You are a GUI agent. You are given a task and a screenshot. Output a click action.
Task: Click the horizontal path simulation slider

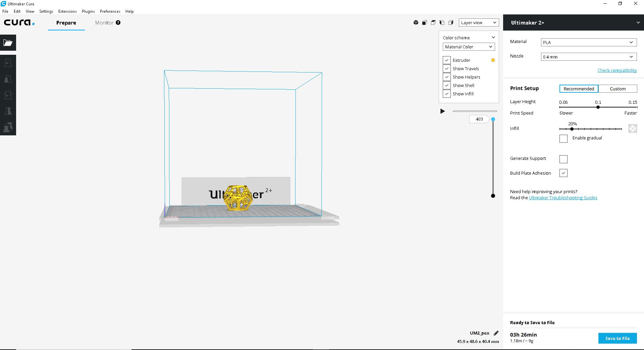coord(475,111)
